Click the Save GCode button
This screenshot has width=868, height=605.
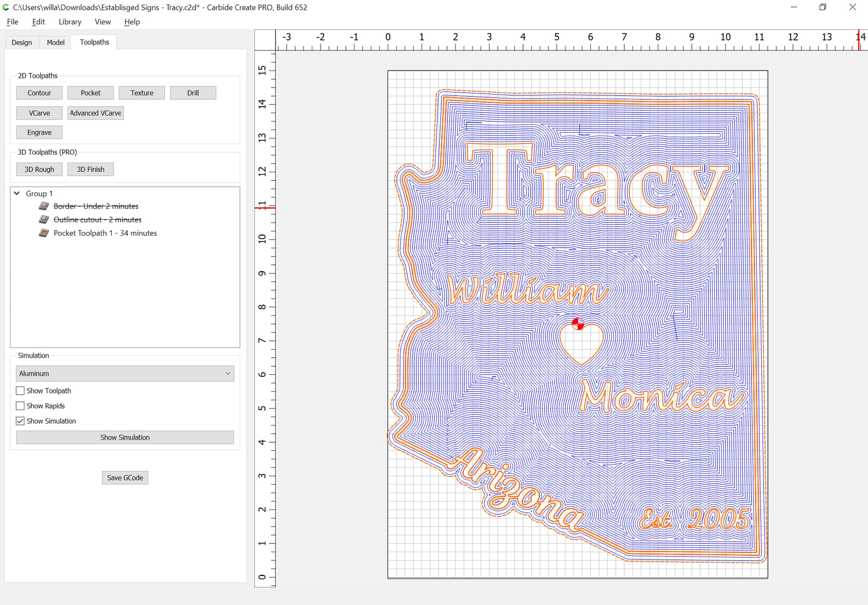click(x=125, y=478)
